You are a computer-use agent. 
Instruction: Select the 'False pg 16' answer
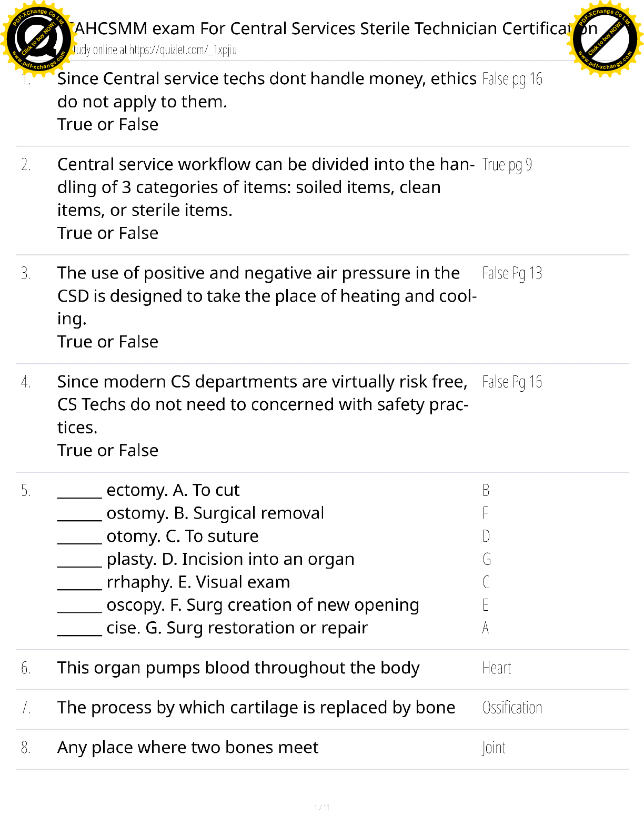[x=512, y=79]
